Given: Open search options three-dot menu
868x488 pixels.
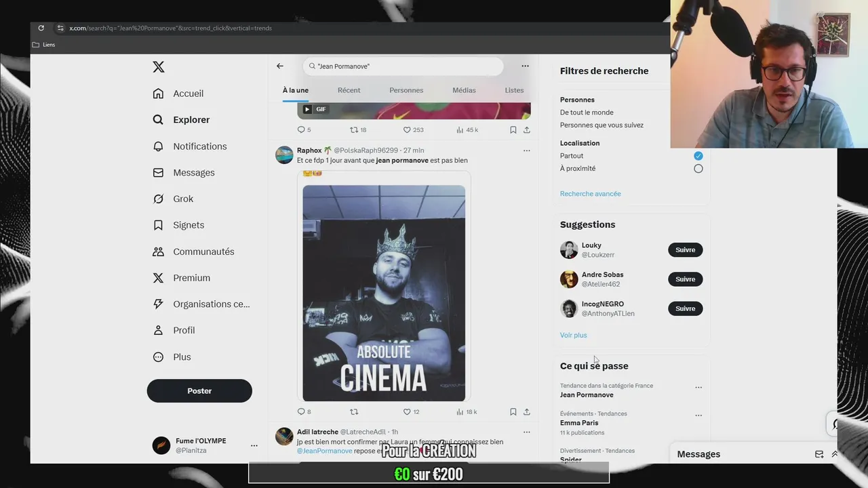Looking at the screenshot, I should click(525, 66).
